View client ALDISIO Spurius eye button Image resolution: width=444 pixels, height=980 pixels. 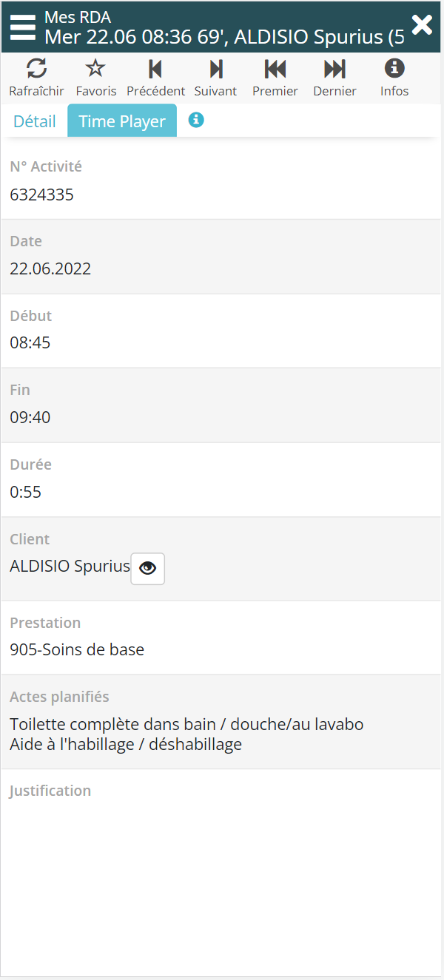click(147, 568)
